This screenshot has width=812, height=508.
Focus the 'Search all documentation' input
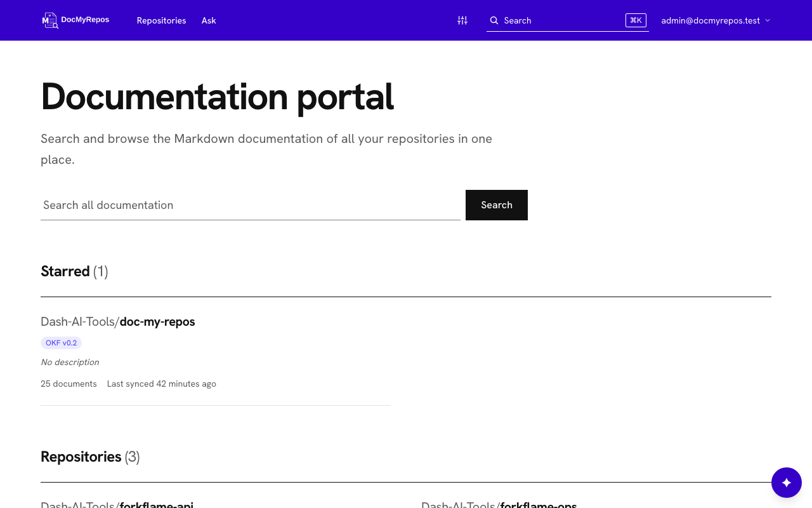(x=251, y=205)
